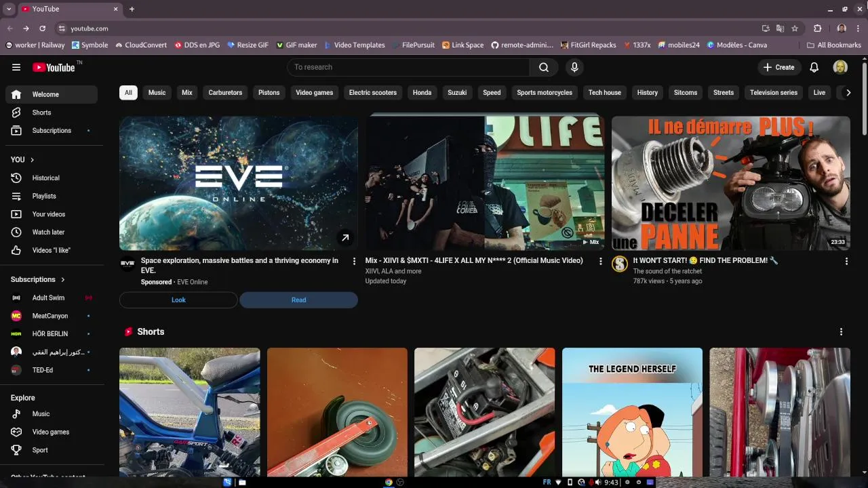Image resolution: width=868 pixels, height=488 pixels.
Task: Open options for It WON'T START video
Action: coord(846,261)
